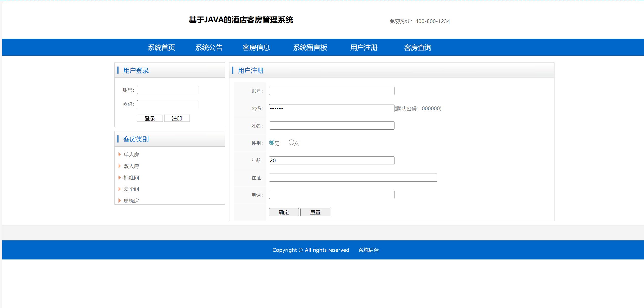Focus the registration 姓名 field

[x=332, y=126]
